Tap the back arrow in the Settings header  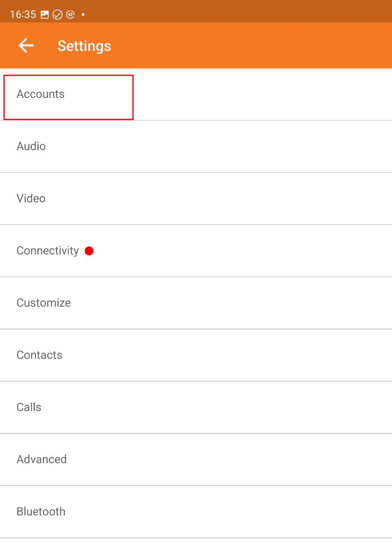click(x=25, y=45)
